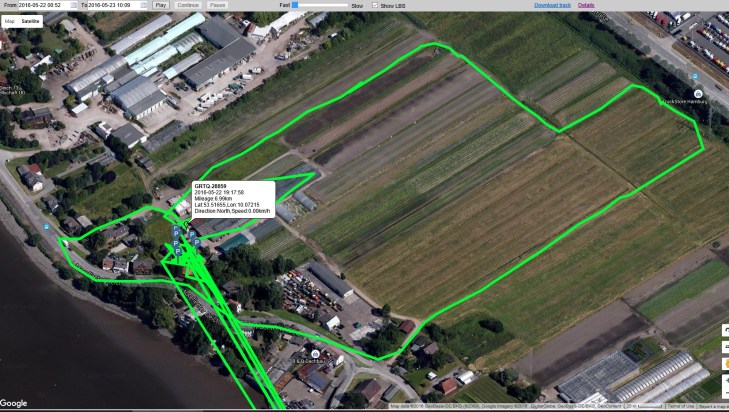Open the Download track link
729x412 pixels.
point(552,5)
